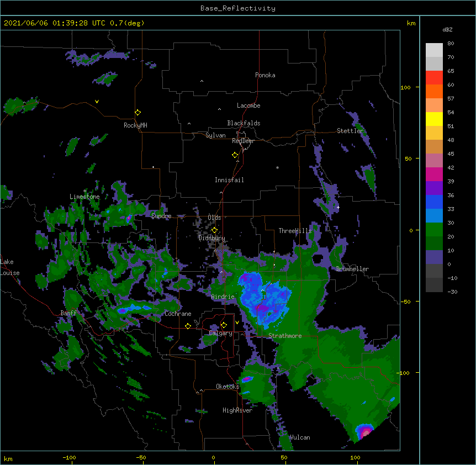Pick the light gray 80 to 70 dBZ swatch
Screen dimensions: 476x465
pyautogui.click(x=434, y=50)
